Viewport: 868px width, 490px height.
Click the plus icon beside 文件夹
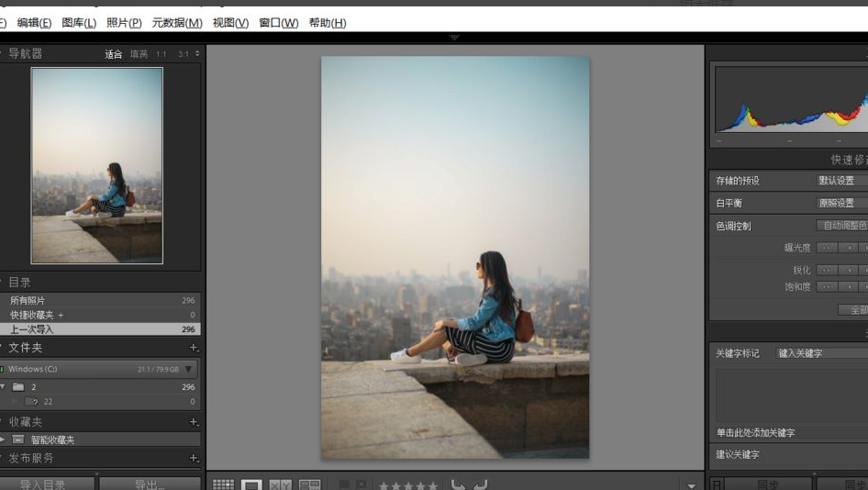click(194, 348)
